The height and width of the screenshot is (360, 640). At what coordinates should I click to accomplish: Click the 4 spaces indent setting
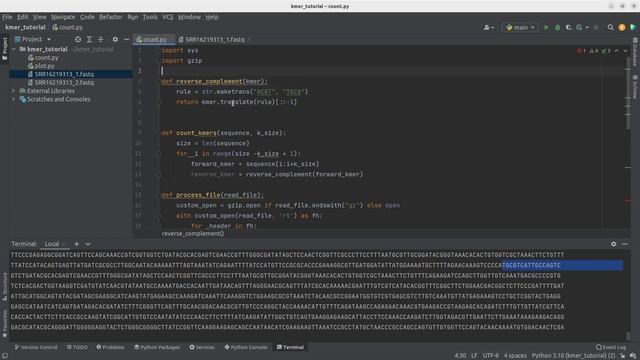[x=515, y=356]
